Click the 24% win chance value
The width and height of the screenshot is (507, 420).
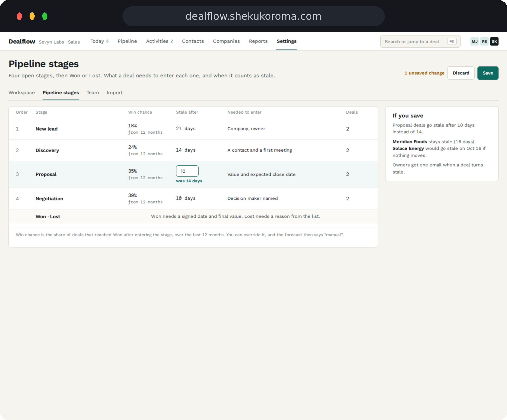point(133,147)
